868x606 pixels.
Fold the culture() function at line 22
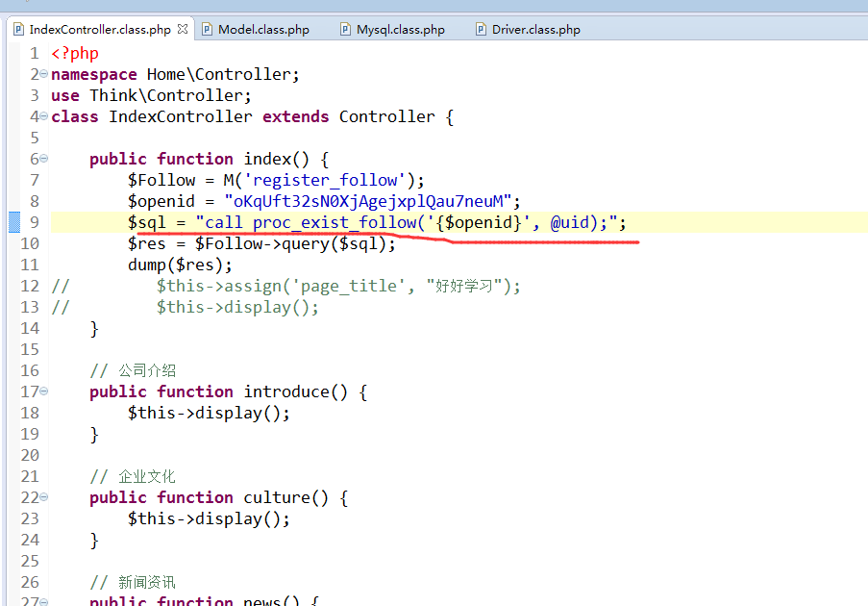(44, 498)
